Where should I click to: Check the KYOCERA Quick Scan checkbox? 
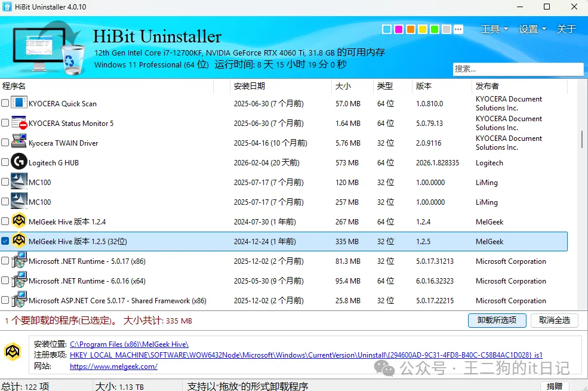point(5,103)
